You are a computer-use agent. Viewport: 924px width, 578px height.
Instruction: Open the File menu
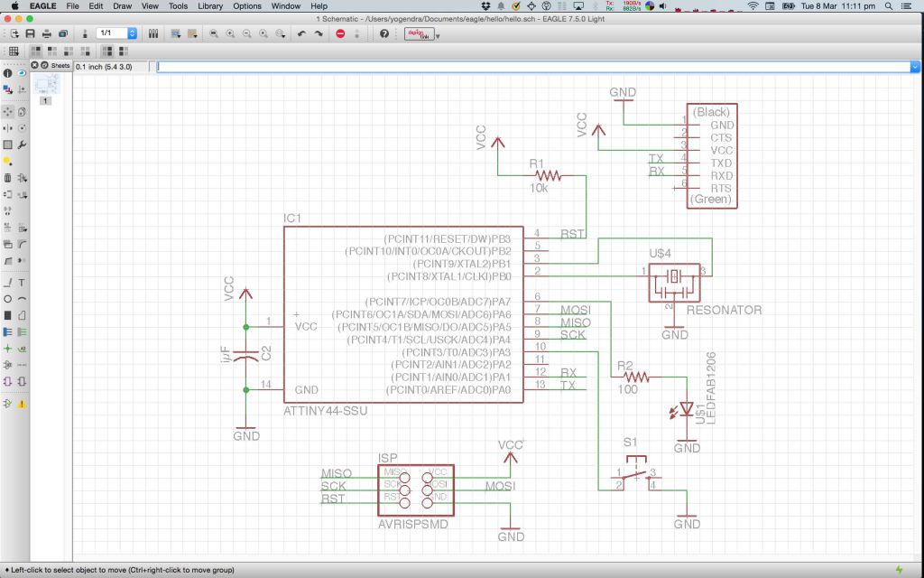[x=72, y=6]
